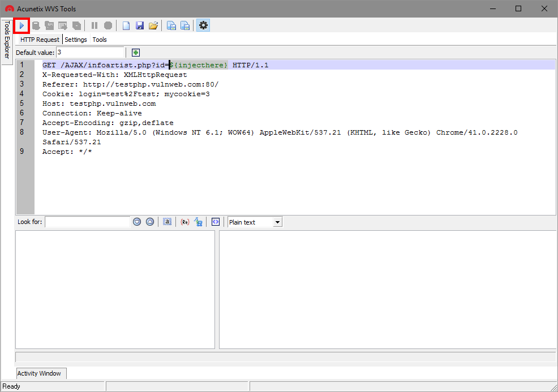Click the 'Host: testphp.vulnweb.com' line
The height and width of the screenshot is (392, 558).
click(x=99, y=104)
